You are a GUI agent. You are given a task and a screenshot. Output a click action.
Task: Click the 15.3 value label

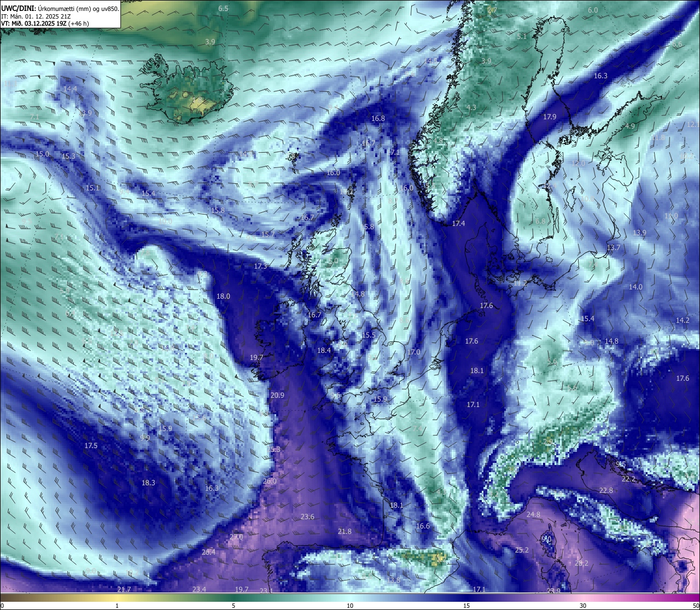68,156
